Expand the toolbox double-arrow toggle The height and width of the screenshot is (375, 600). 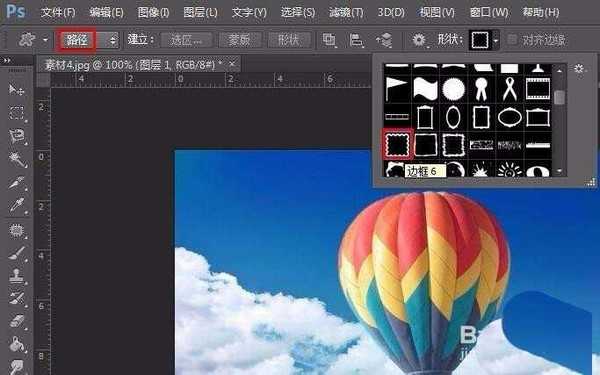(7, 60)
